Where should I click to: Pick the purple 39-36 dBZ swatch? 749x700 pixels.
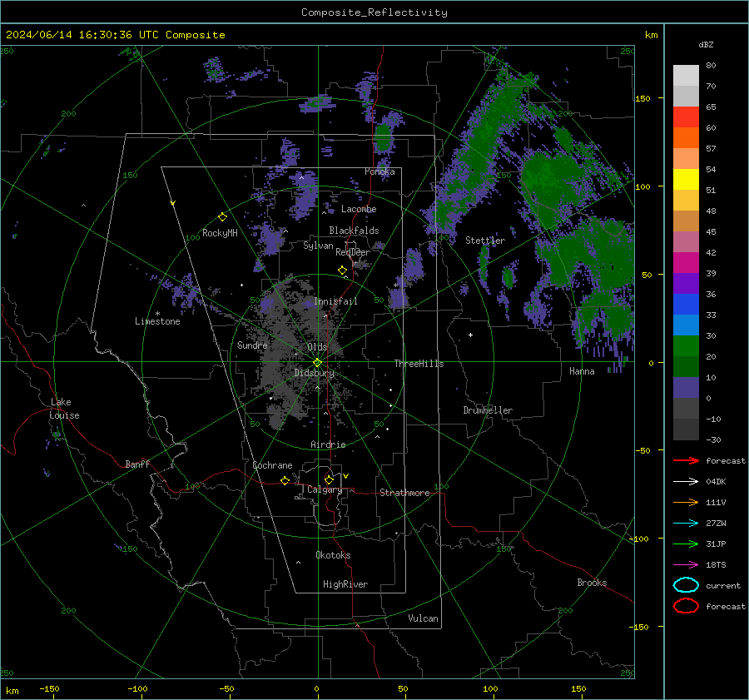pyautogui.click(x=686, y=284)
